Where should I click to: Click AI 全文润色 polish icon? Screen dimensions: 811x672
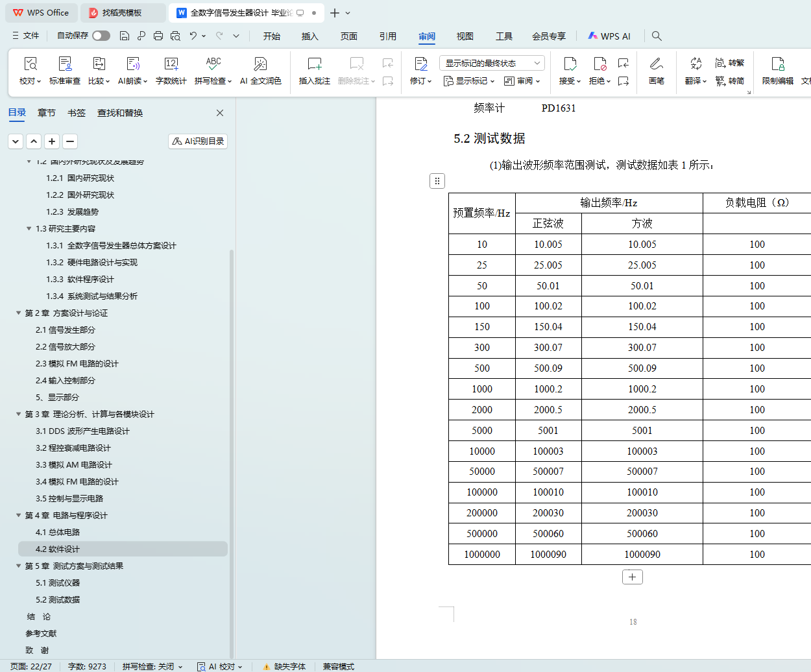[260, 64]
